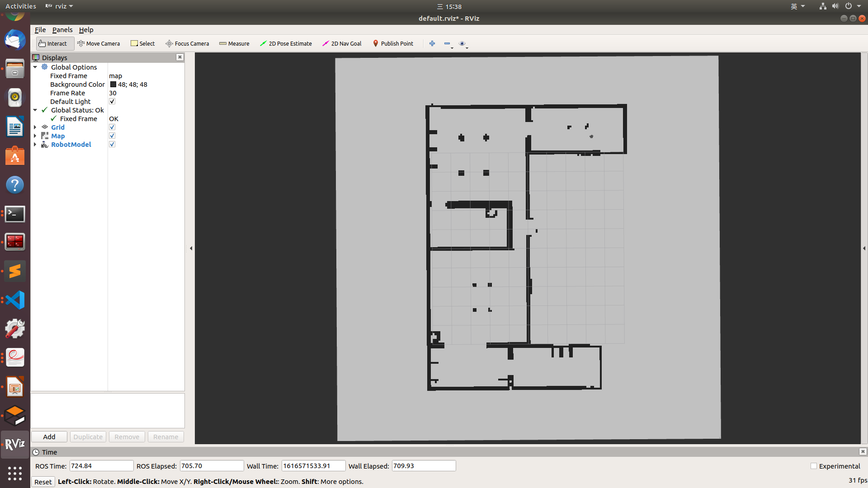
Task: Expand right panel with arrow handle
Action: tap(864, 248)
